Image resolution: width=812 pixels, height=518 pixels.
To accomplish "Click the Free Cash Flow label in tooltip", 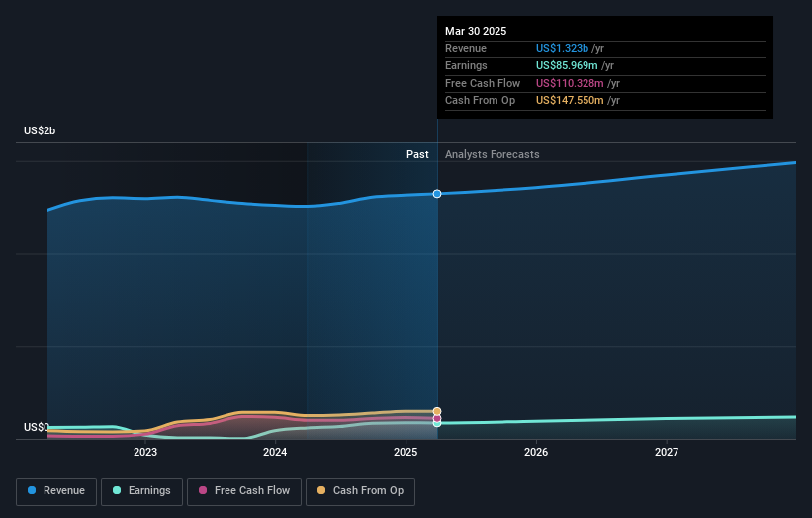I will 483,83.
